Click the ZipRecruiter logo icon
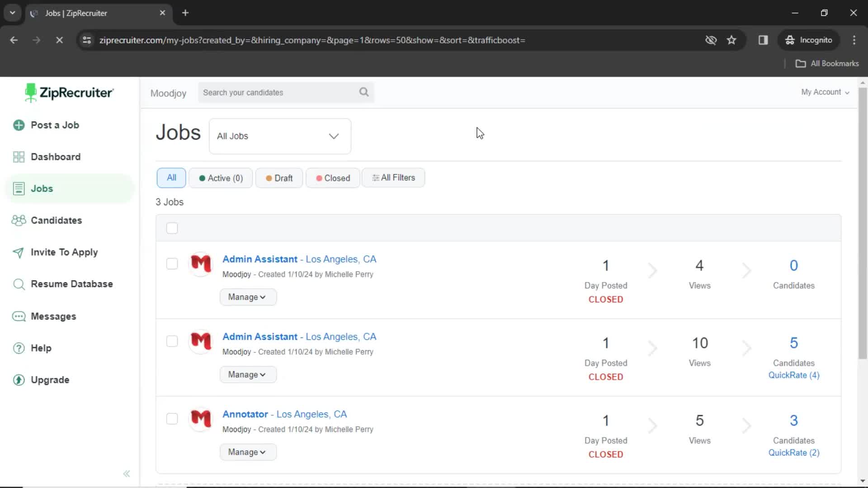This screenshot has width=868, height=488. (30, 92)
